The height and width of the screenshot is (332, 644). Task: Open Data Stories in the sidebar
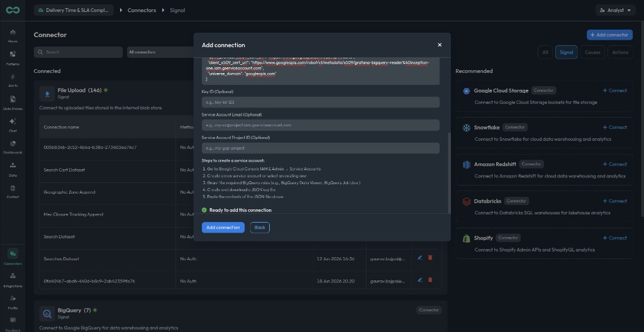[x=13, y=102]
